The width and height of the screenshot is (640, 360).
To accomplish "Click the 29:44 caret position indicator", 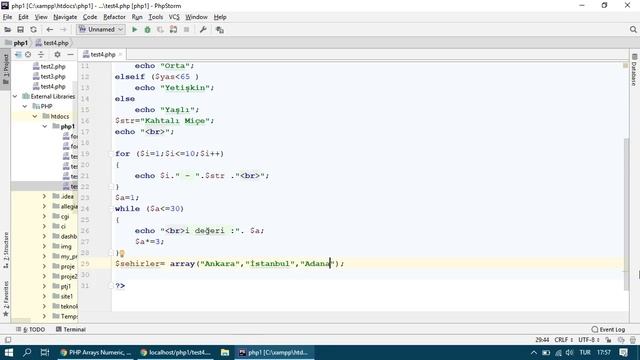I will [542, 340].
